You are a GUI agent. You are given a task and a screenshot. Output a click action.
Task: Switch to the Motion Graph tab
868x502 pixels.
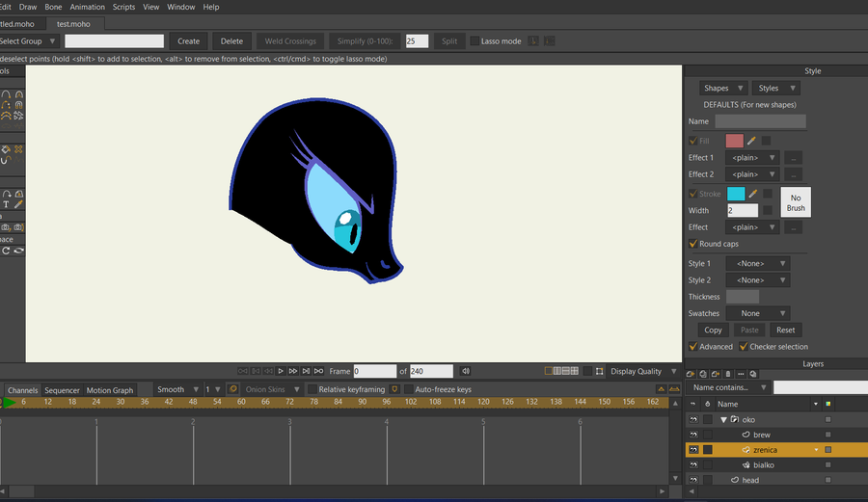click(x=110, y=390)
